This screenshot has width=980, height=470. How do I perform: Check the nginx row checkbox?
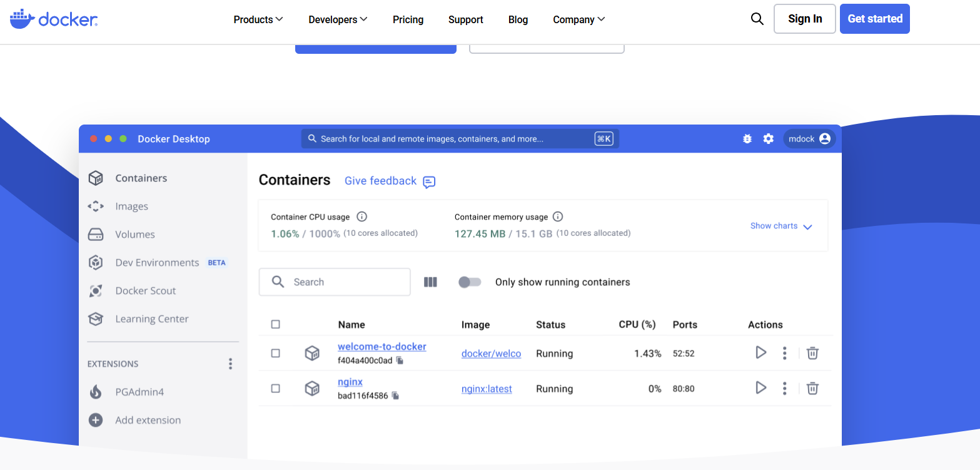[x=276, y=389]
